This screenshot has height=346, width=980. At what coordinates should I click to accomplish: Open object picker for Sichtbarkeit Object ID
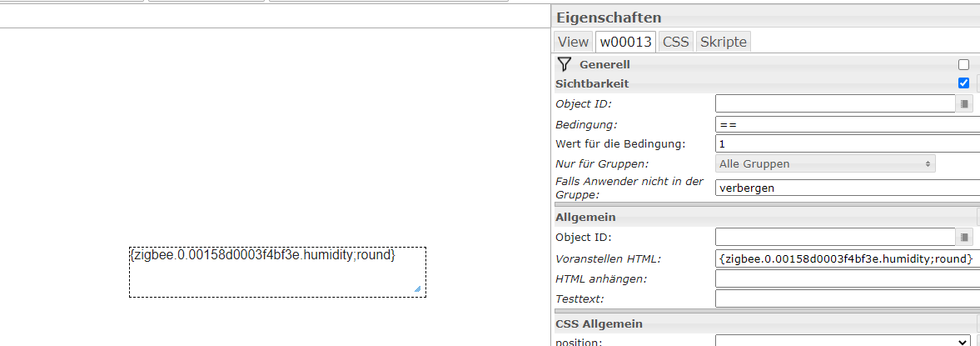(x=963, y=103)
